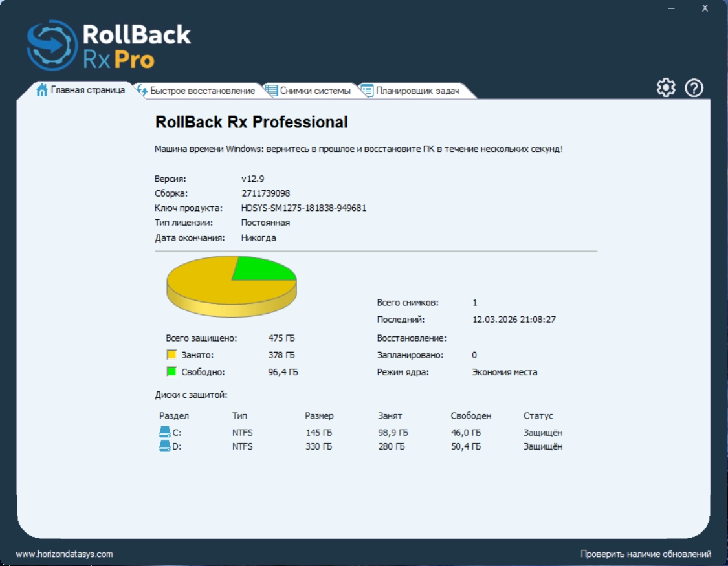The width and height of the screenshot is (728, 566).
Task: Click the C: row used 98,9 ГБ
Action: (393, 432)
